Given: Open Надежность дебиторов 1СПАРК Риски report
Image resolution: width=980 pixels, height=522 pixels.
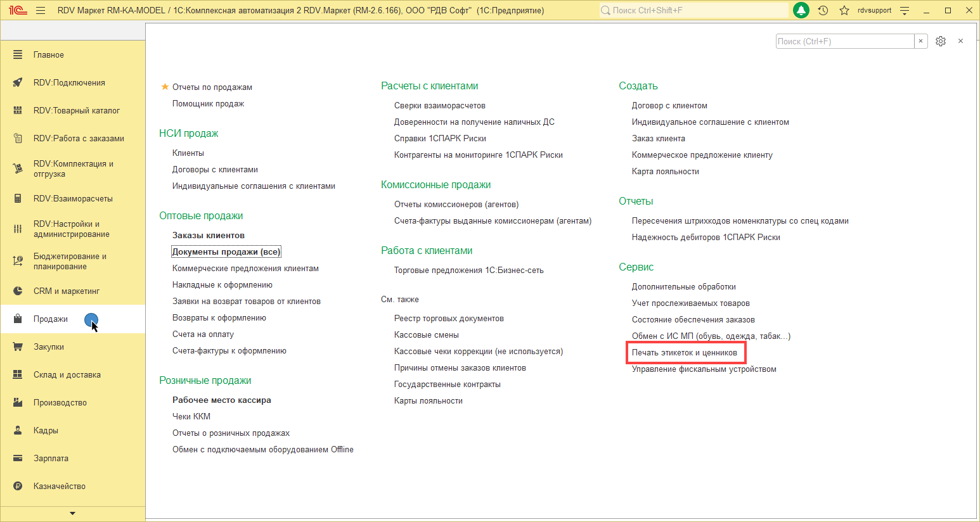Looking at the screenshot, I should (x=706, y=238).
